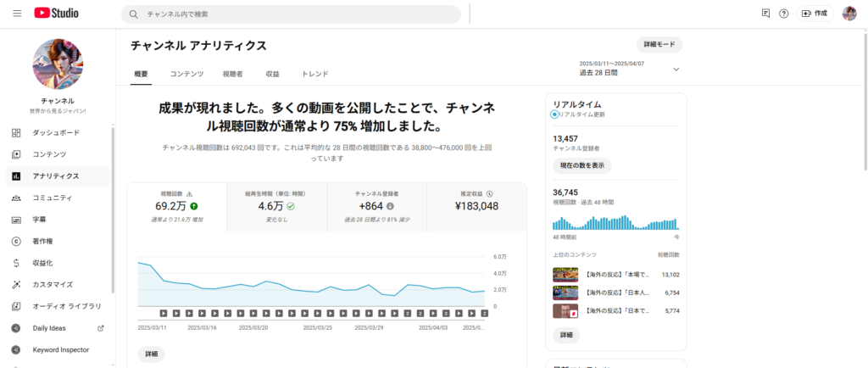
Task: Click the YouTube Studio logo
Action: 59,14
